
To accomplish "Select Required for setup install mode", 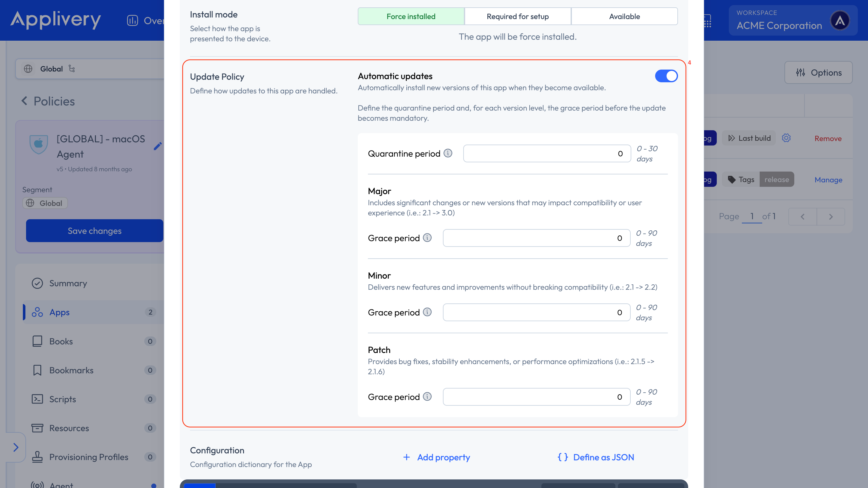I will click(518, 17).
